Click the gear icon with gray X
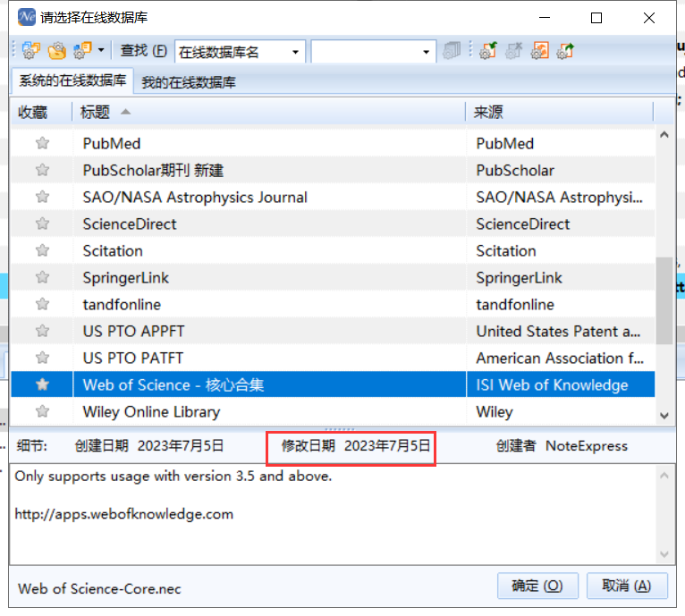Image resolution: width=685 pixels, height=616 pixels. pyautogui.click(x=513, y=51)
